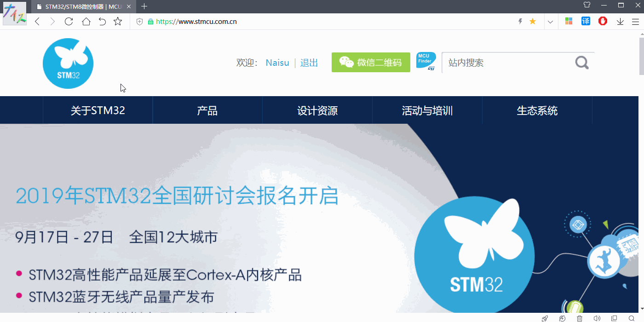Reload the page with refresh icon
Image resolution: width=644 pixels, height=322 pixels.
pyautogui.click(x=69, y=21)
